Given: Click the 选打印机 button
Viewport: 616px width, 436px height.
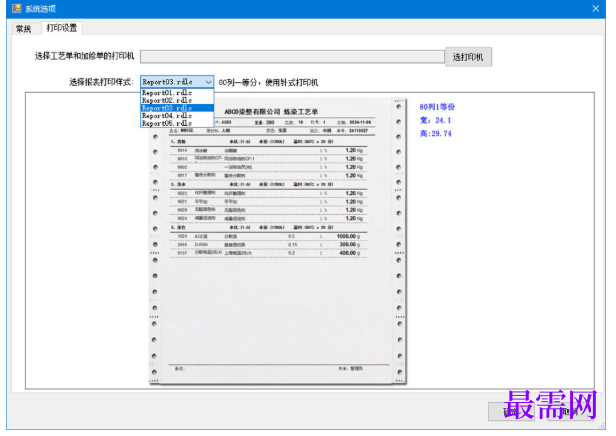Looking at the screenshot, I should [x=468, y=57].
